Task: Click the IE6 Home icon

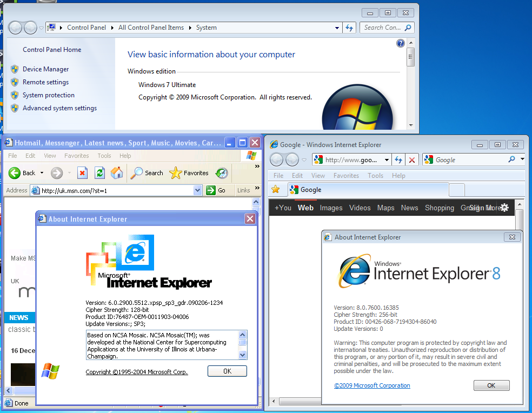Action: 117,173
